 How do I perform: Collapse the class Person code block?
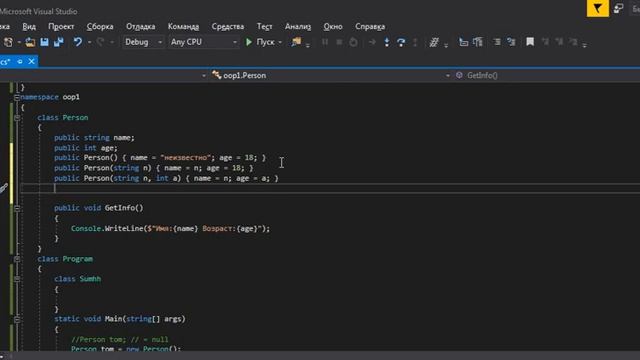point(17,118)
